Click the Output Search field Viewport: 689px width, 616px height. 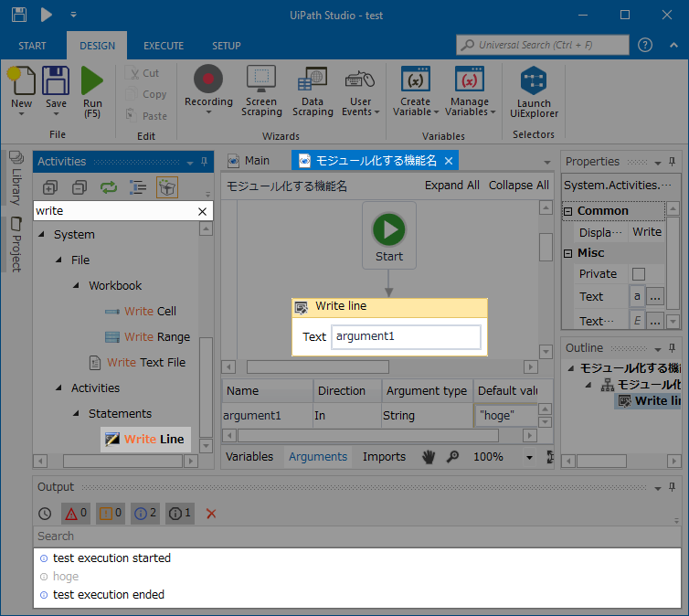(356, 536)
